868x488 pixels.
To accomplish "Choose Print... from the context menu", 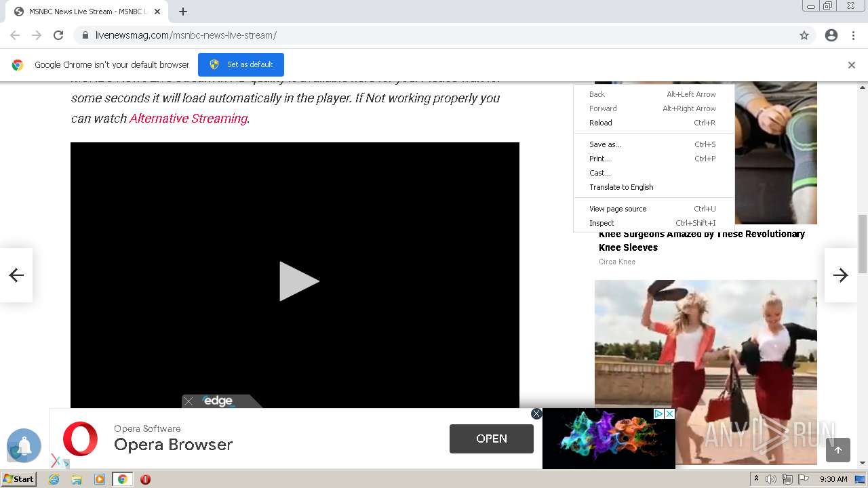I will pos(652,159).
